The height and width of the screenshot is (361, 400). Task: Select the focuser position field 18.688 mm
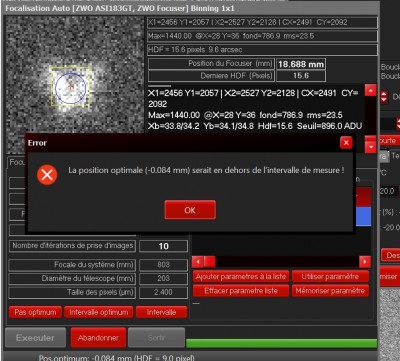point(301,64)
